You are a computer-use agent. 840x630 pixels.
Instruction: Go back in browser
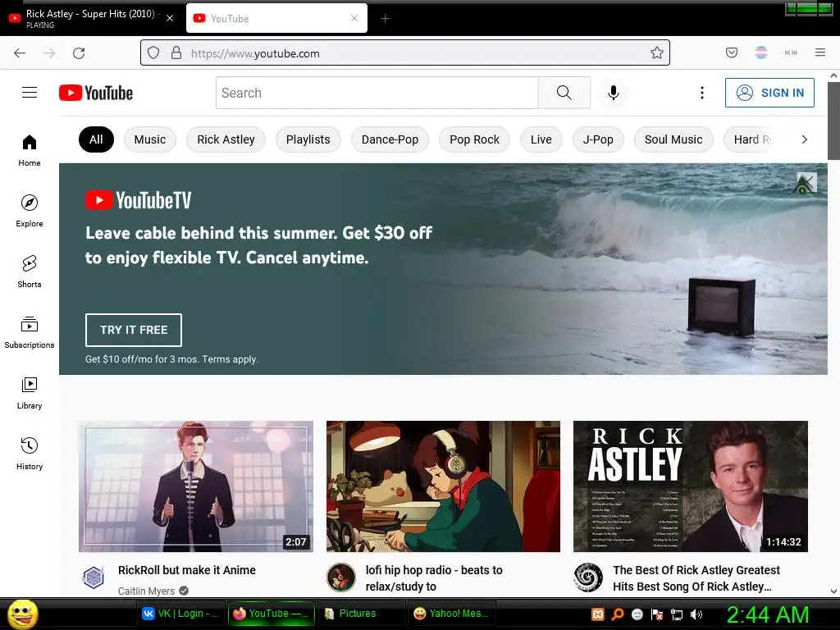point(20,52)
